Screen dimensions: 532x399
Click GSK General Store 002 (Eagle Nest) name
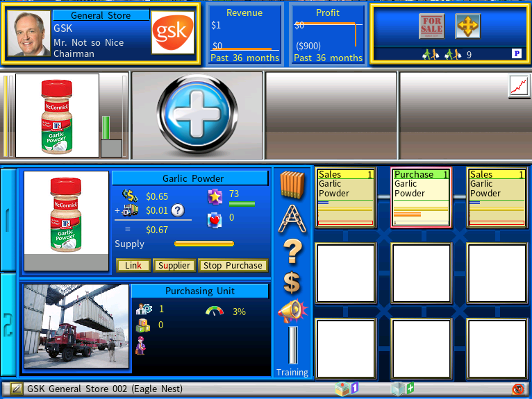(x=105, y=389)
